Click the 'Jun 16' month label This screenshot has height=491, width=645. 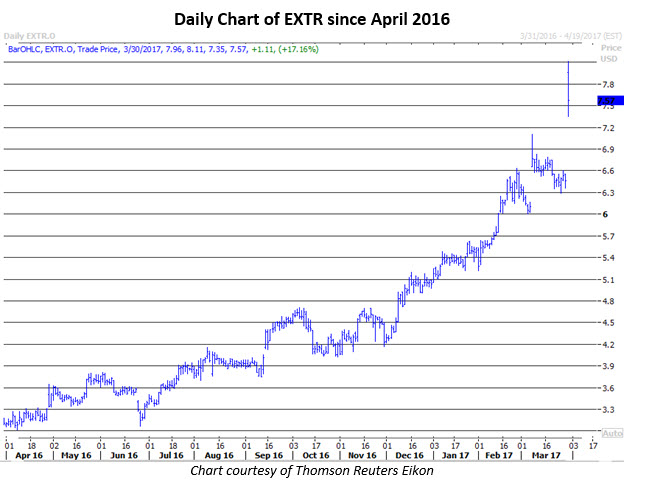(124, 456)
